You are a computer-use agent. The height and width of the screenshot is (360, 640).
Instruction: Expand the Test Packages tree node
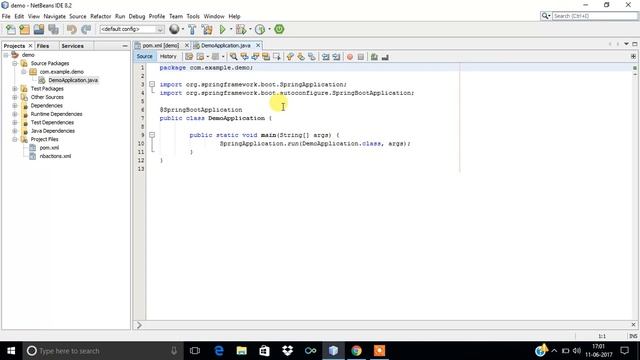click(x=15, y=89)
